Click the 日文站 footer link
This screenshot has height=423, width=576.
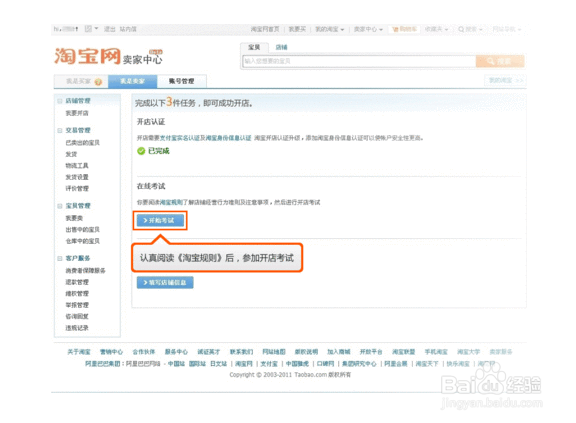219,364
